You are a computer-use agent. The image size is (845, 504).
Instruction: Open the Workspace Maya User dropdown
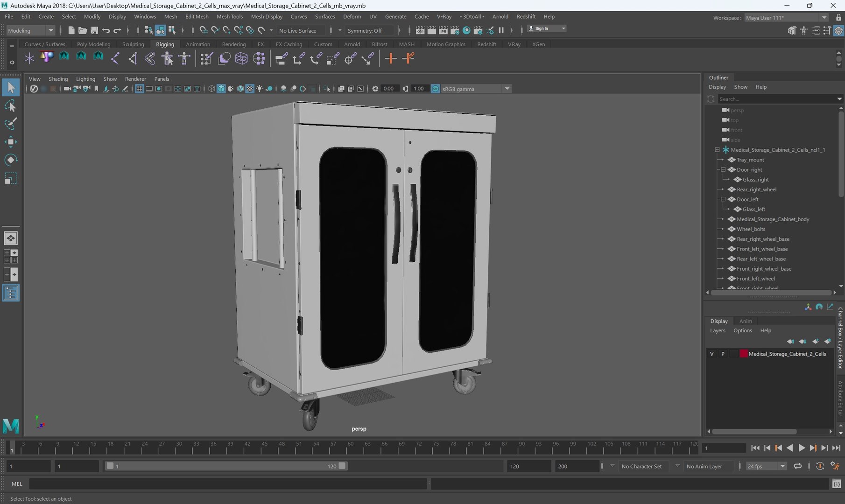(x=786, y=18)
